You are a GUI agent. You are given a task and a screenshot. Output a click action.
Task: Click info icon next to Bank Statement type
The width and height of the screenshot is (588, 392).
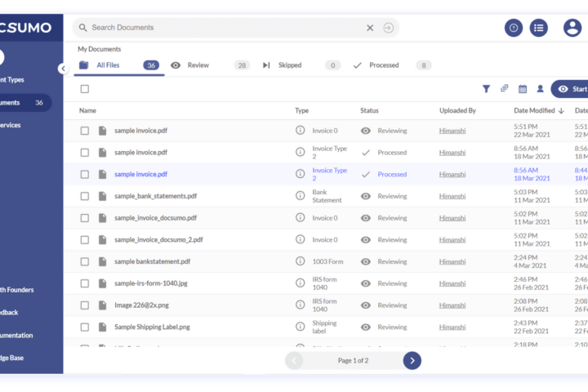click(300, 195)
